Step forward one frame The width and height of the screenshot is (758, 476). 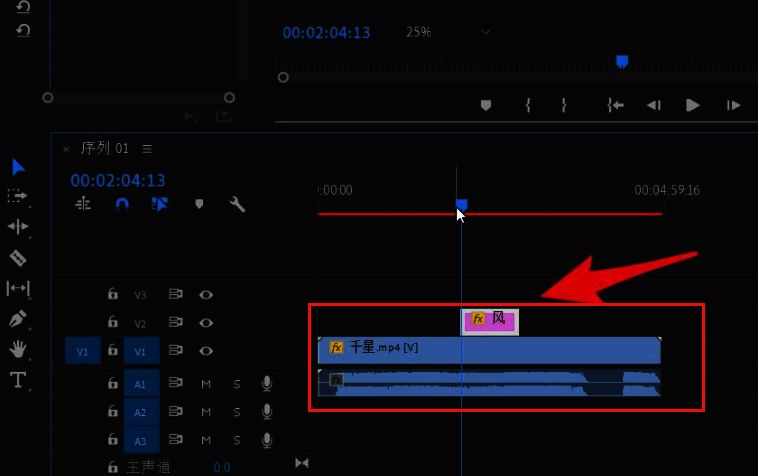[x=733, y=105]
